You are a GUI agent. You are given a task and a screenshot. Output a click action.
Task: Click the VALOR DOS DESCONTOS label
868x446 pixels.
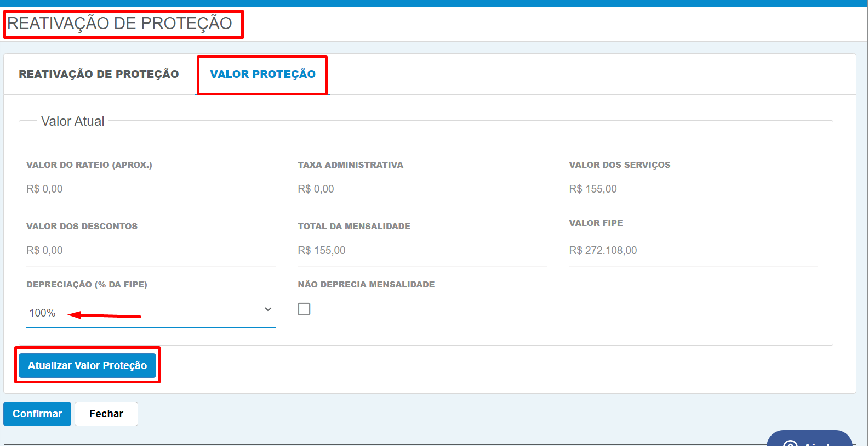82,226
